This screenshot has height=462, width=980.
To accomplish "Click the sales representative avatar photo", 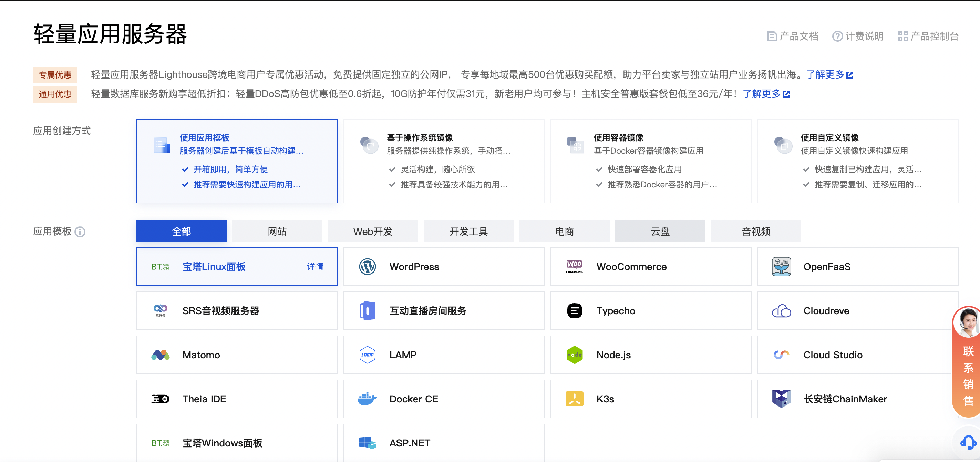I will pyautogui.click(x=968, y=323).
